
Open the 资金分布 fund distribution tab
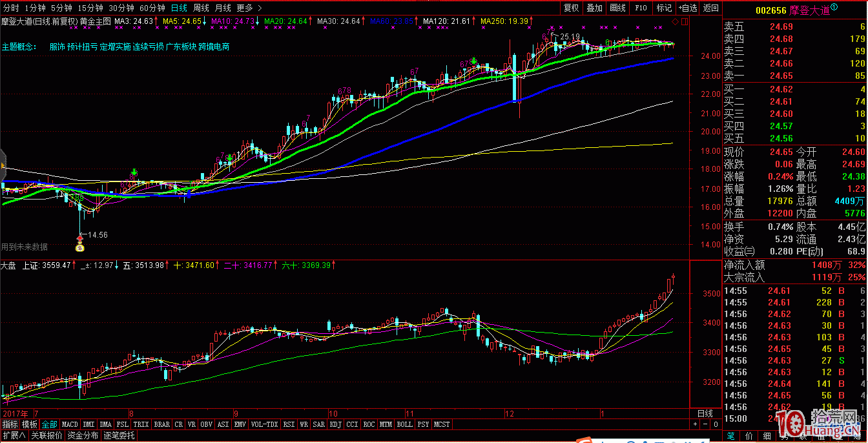83,436
